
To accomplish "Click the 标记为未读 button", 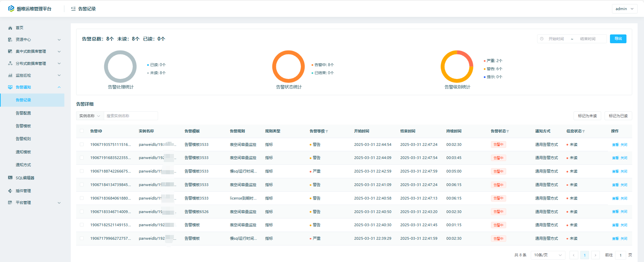I will pos(587,116).
